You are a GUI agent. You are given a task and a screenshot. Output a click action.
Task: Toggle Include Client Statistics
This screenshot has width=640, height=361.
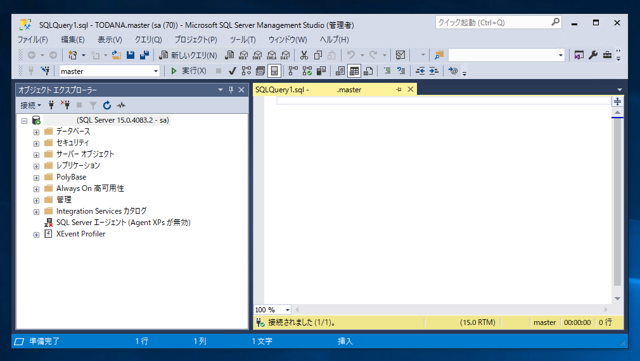click(321, 71)
